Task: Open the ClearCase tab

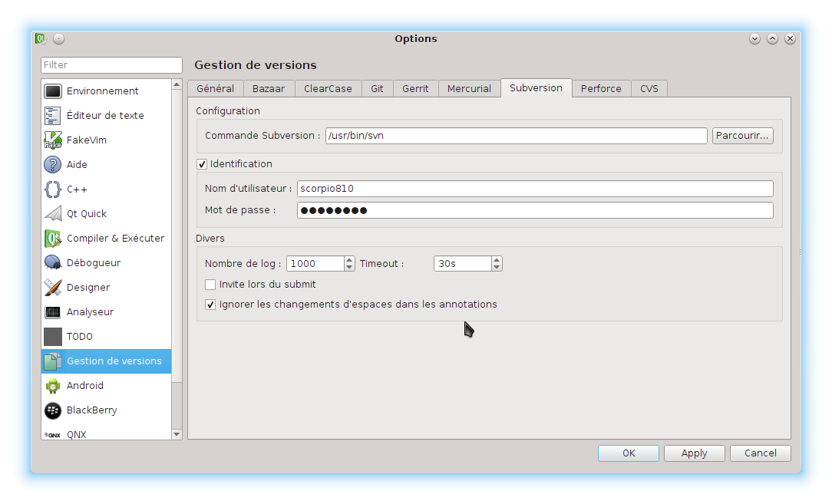Action: click(328, 88)
